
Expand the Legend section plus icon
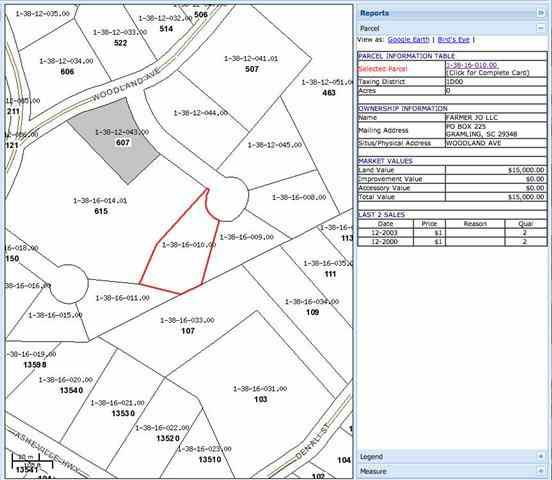541,456
